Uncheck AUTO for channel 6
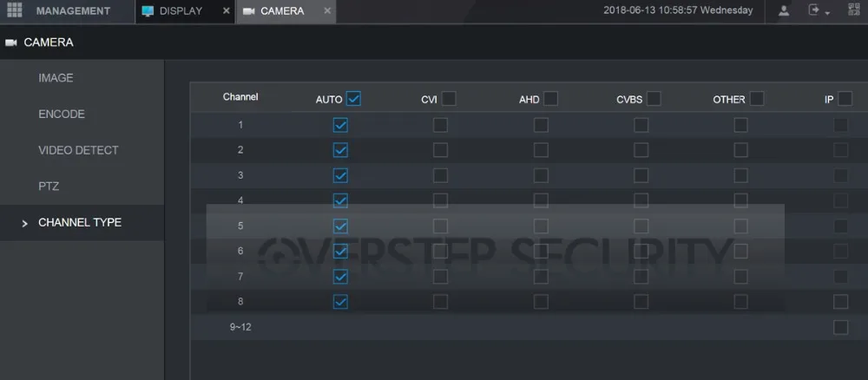 click(x=340, y=251)
